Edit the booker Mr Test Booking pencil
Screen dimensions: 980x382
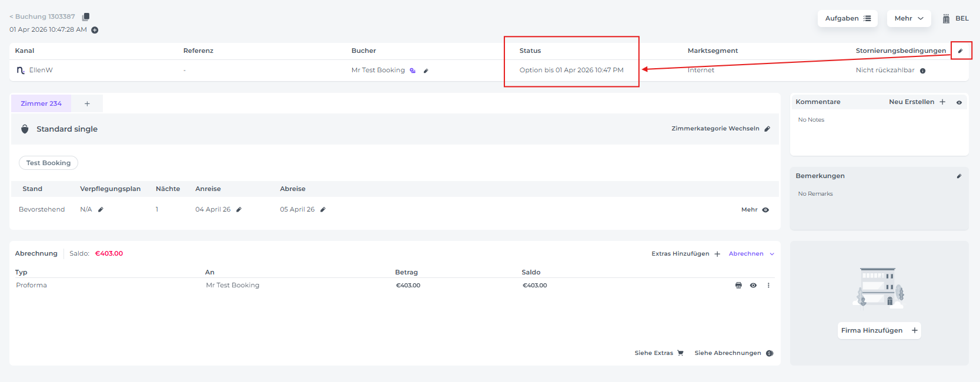(426, 71)
